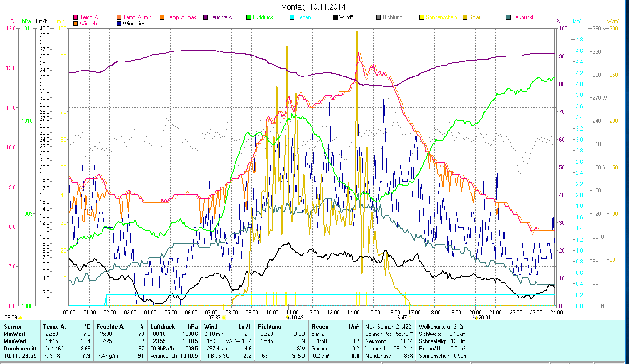
Task: Click the '18:00' time axis label
Action: click(435, 312)
